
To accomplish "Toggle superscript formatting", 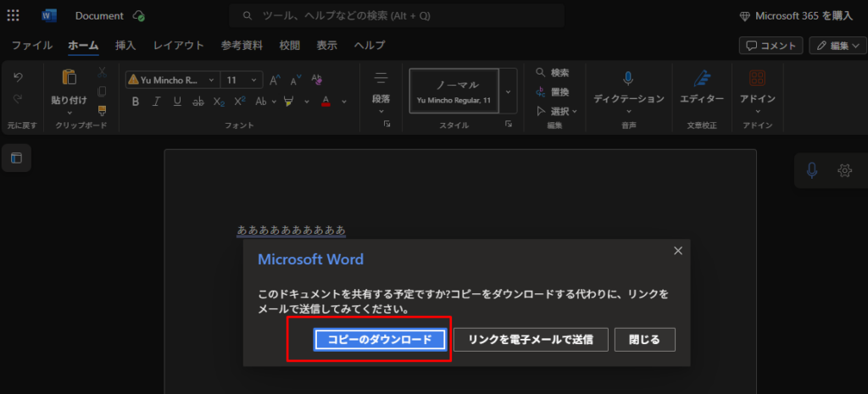I will 240,102.
